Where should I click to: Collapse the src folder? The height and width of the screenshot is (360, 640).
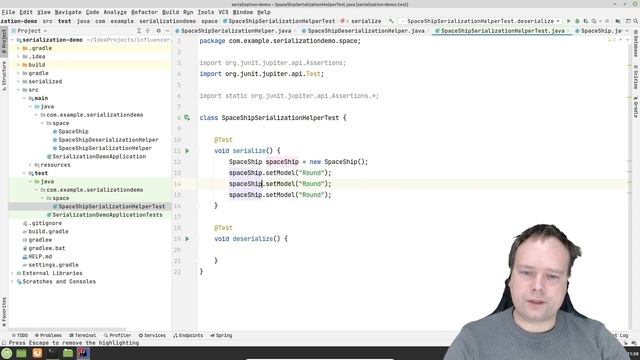pyautogui.click(x=18, y=90)
